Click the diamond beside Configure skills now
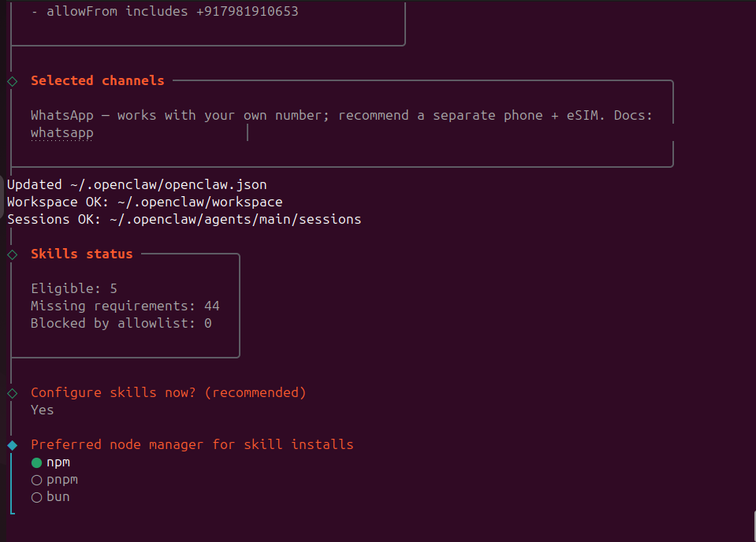The height and width of the screenshot is (542, 756). tap(12, 392)
